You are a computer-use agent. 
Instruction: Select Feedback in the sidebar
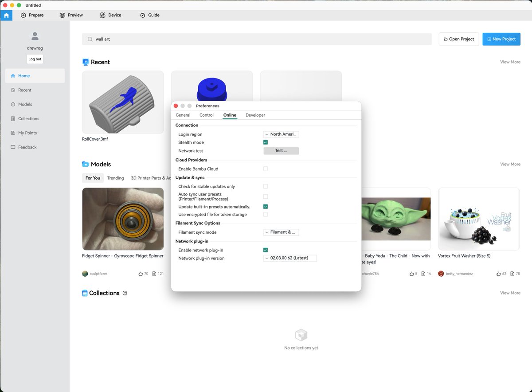click(x=35, y=147)
